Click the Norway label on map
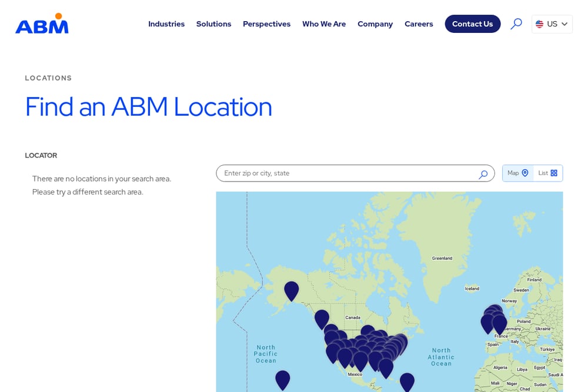The image size is (588, 392). pyautogui.click(x=509, y=301)
